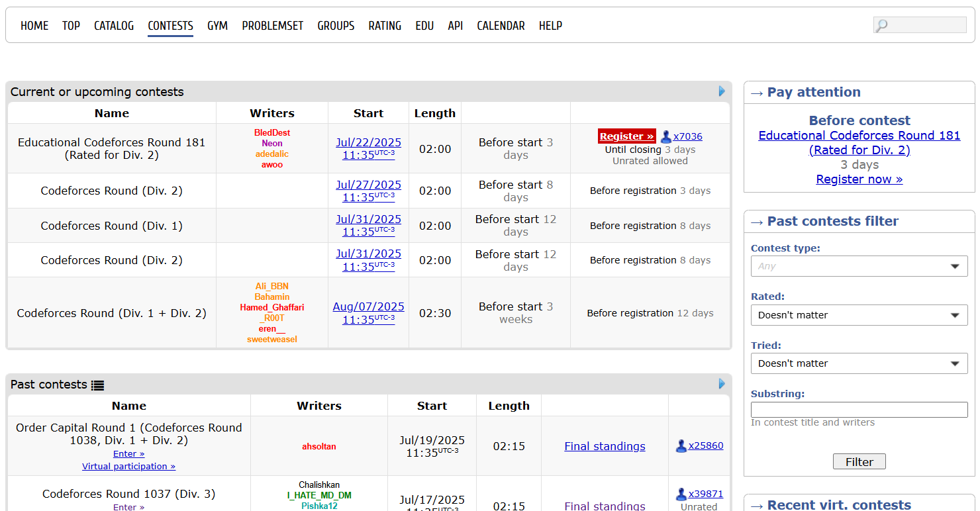Expand the Rated filter dropdown
The width and height of the screenshot is (980, 511).
(x=859, y=315)
